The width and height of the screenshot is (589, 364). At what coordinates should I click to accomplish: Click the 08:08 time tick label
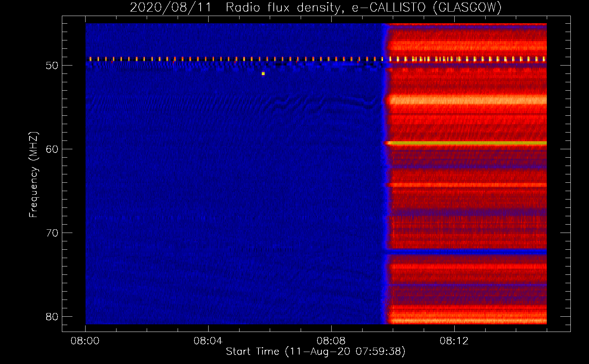[331, 341]
